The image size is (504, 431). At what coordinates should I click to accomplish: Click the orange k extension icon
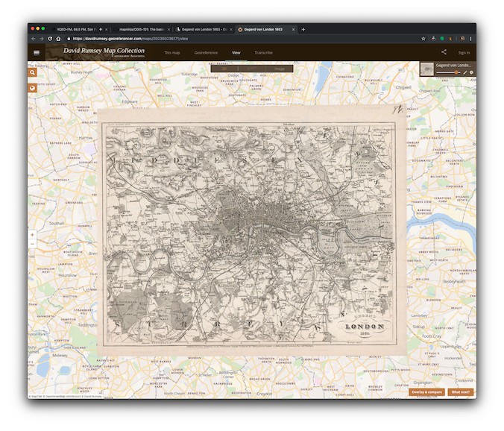[x=450, y=39]
